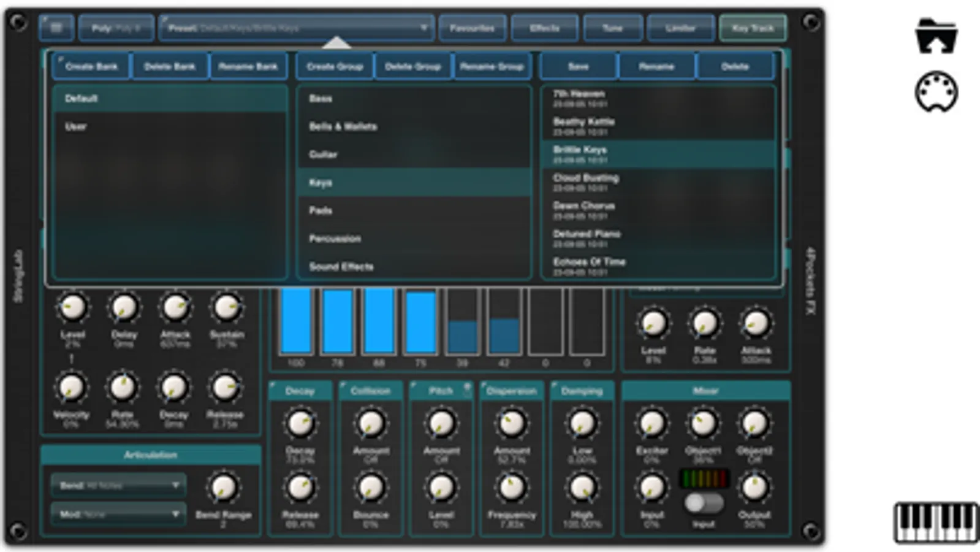Click the Input knob showing 0%
This screenshot has width=980, height=552.
pyautogui.click(x=652, y=488)
